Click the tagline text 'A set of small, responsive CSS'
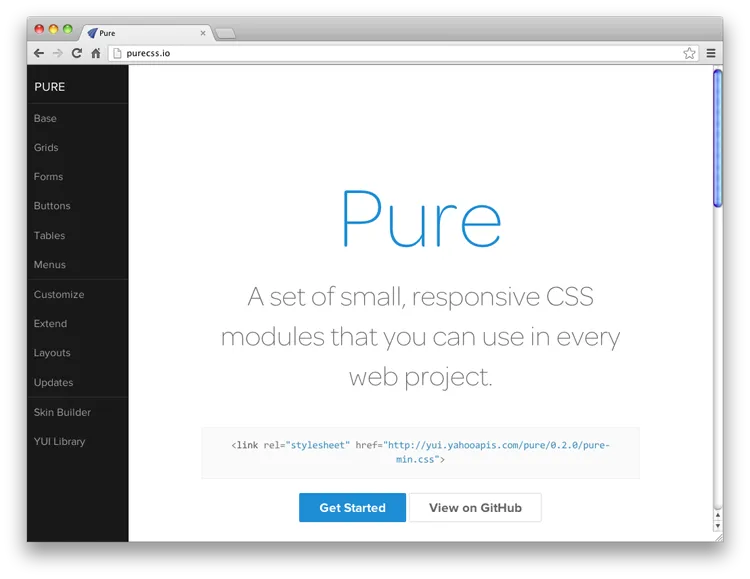Screen dimensions: 750x579 pyautogui.click(x=420, y=297)
